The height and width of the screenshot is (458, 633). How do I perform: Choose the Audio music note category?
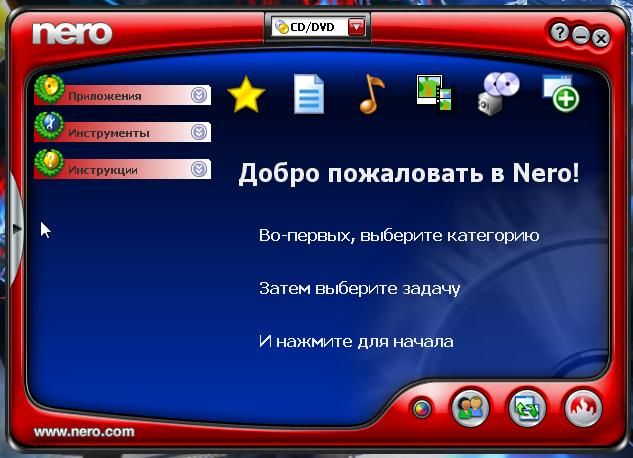click(x=371, y=94)
